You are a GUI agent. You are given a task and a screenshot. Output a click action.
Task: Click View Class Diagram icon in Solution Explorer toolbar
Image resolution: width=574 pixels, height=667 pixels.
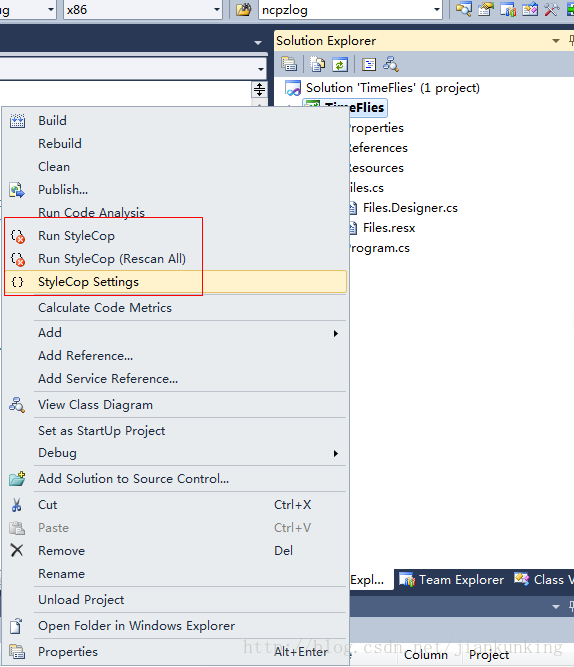[x=391, y=64]
